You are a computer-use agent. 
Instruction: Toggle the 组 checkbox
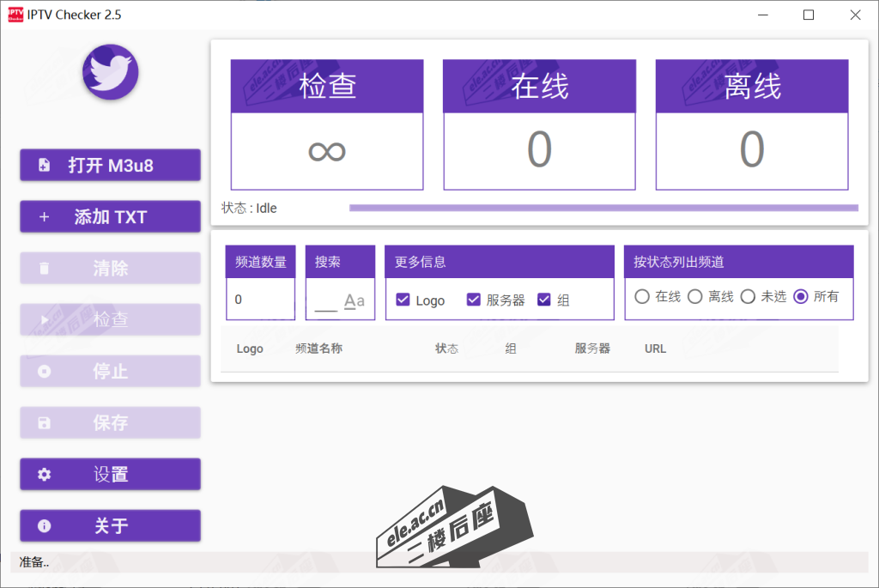pyautogui.click(x=543, y=300)
